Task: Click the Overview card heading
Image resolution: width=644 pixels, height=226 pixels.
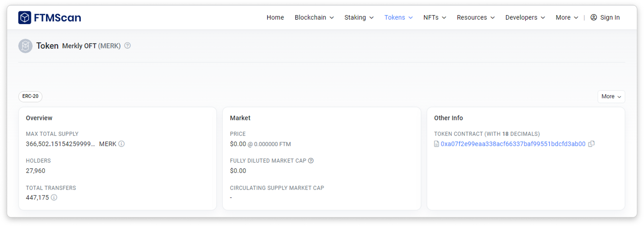Action: click(39, 118)
